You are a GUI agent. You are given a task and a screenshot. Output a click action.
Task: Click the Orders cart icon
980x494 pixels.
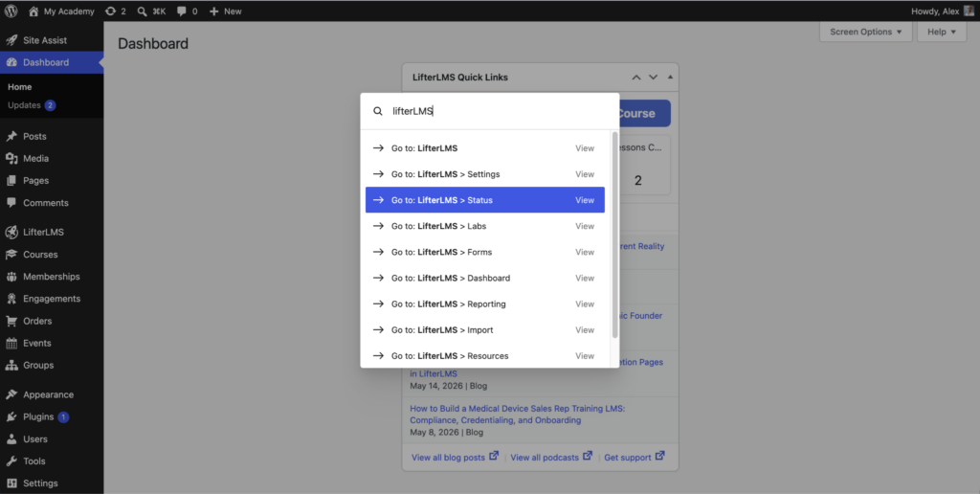[x=11, y=321]
